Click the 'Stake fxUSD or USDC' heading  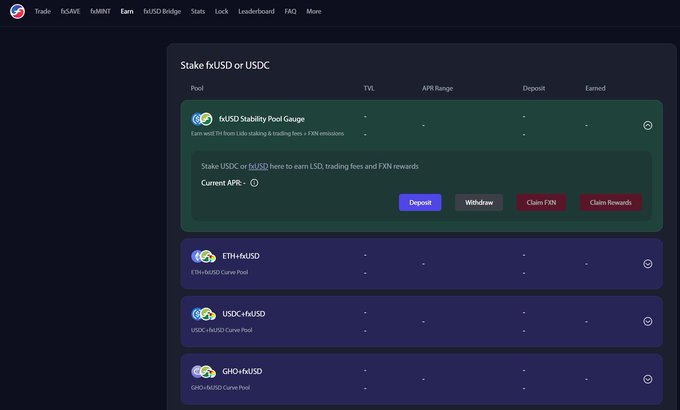225,66
